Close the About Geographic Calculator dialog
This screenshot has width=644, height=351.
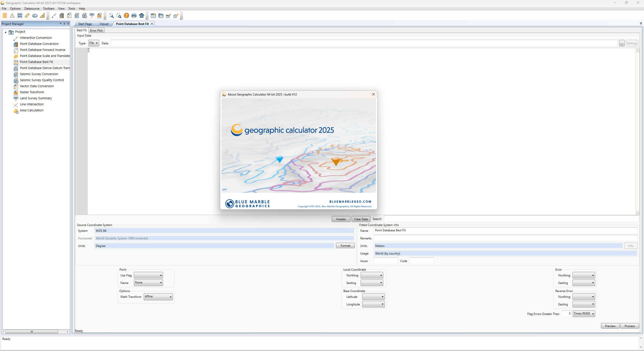point(373,94)
